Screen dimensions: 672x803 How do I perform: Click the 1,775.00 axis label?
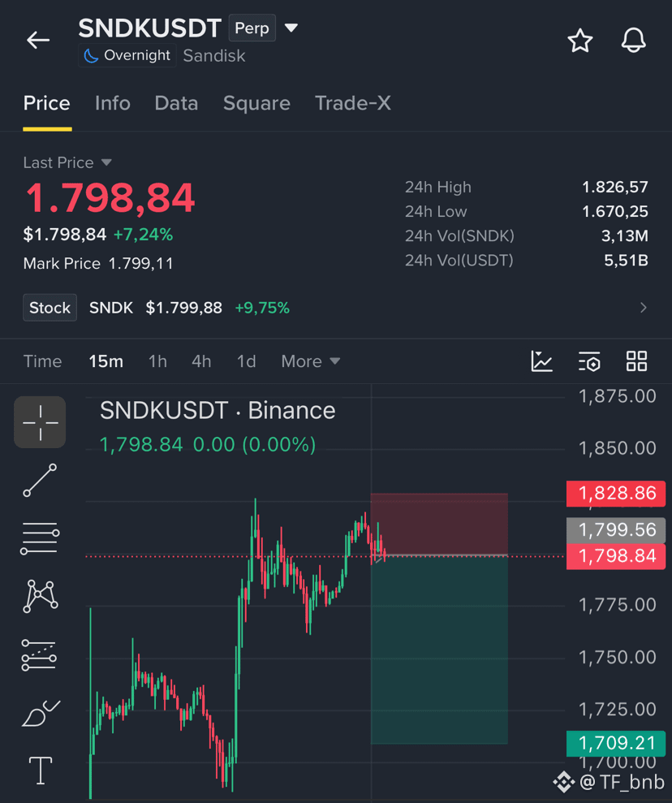618,606
